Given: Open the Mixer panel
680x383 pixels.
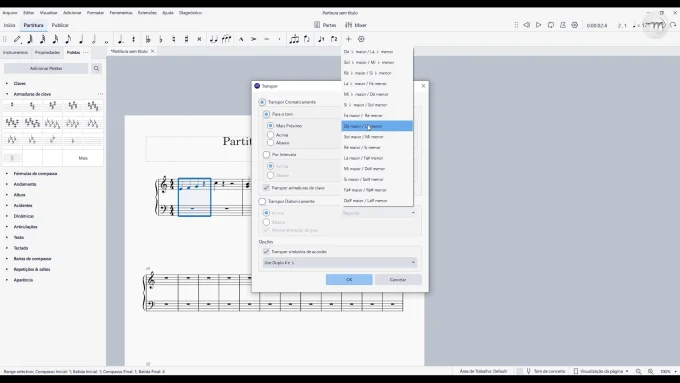Looking at the screenshot, I should click(x=356, y=25).
